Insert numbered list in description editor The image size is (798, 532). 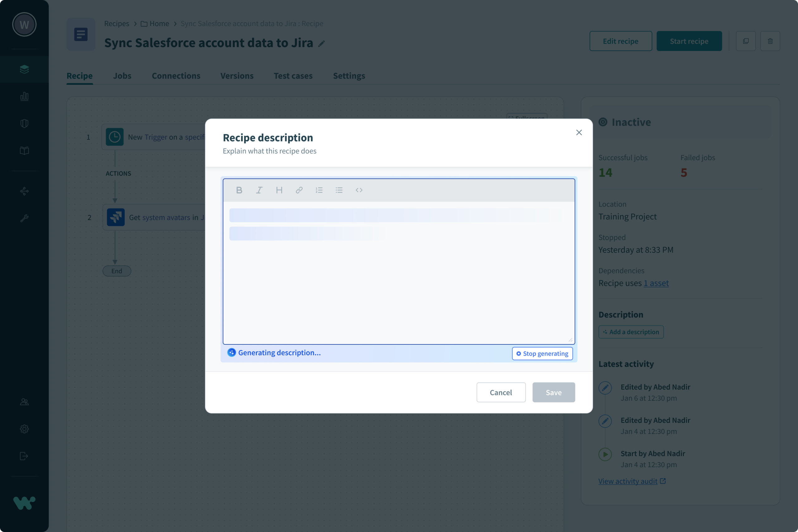(319, 190)
